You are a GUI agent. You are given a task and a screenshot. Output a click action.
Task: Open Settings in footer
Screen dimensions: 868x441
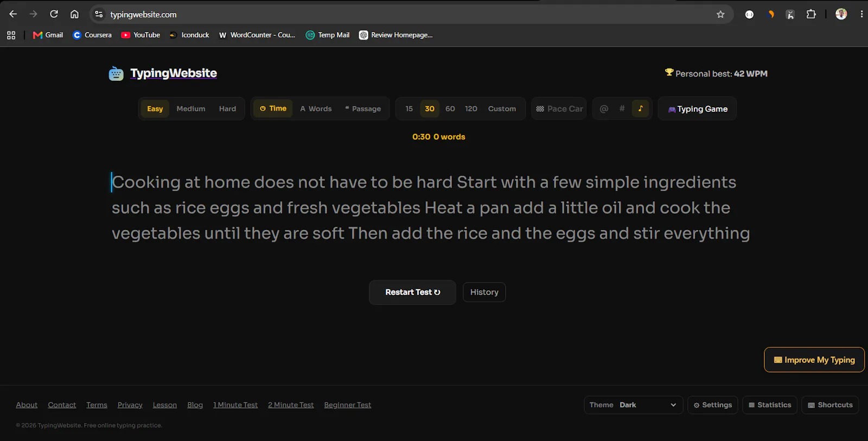[x=713, y=405]
